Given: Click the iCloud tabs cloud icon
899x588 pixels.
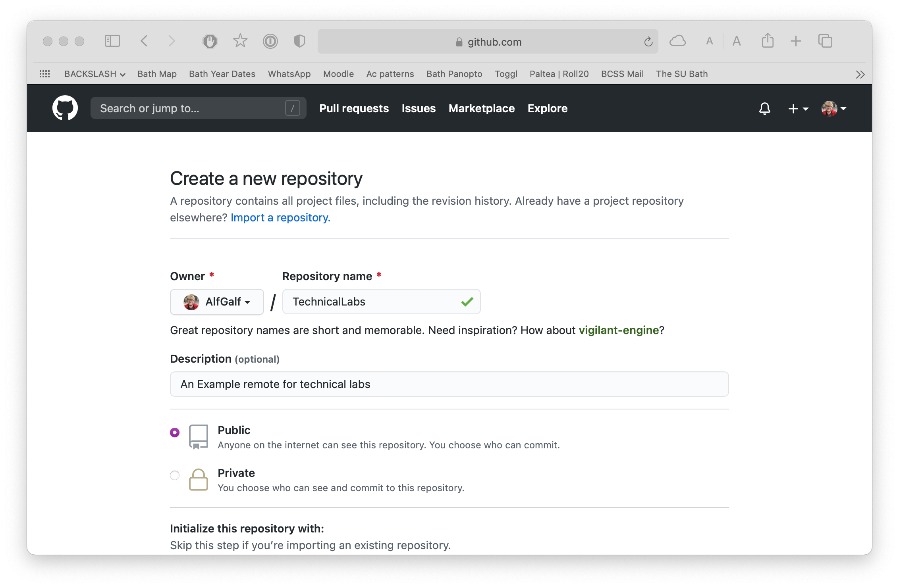Looking at the screenshot, I should (x=677, y=41).
